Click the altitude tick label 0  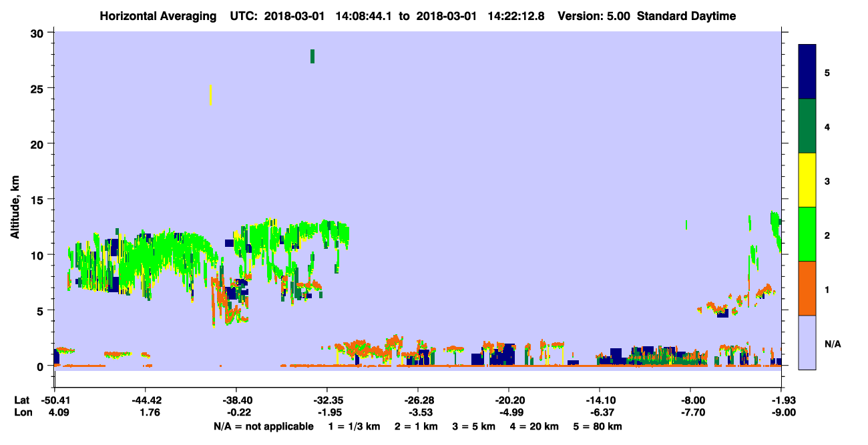pyautogui.click(x=42, y=366)
